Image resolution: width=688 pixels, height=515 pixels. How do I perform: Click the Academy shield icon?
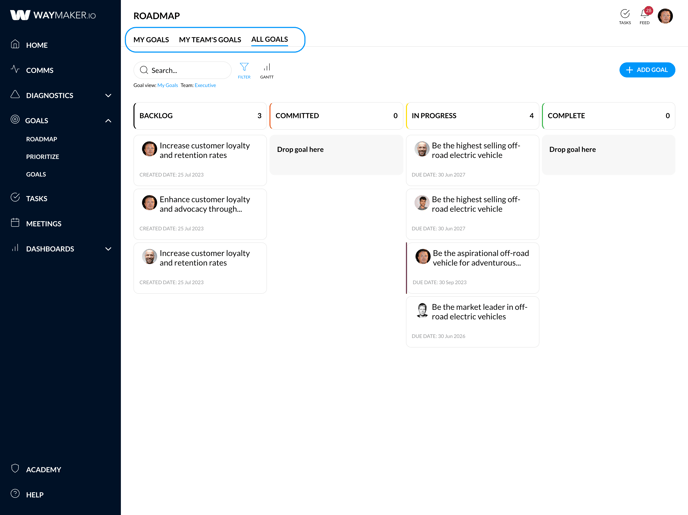pyautogui.click(x=15, y=469)
